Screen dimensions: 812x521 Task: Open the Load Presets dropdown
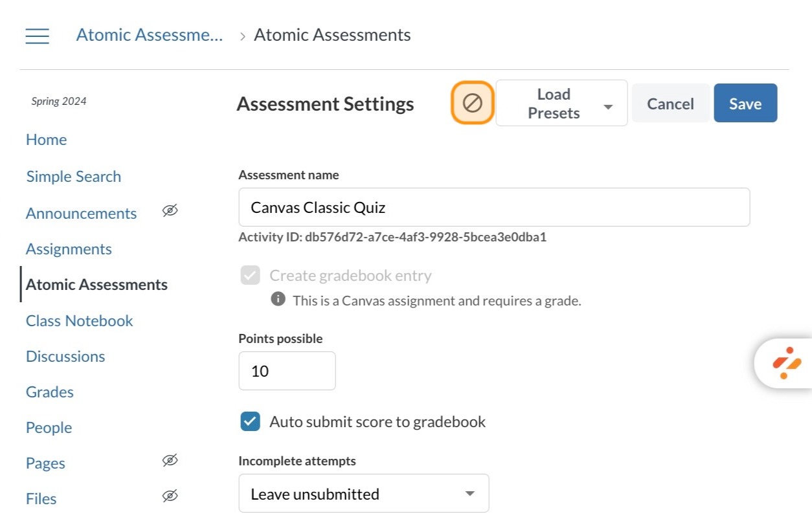tap(561, 103)
